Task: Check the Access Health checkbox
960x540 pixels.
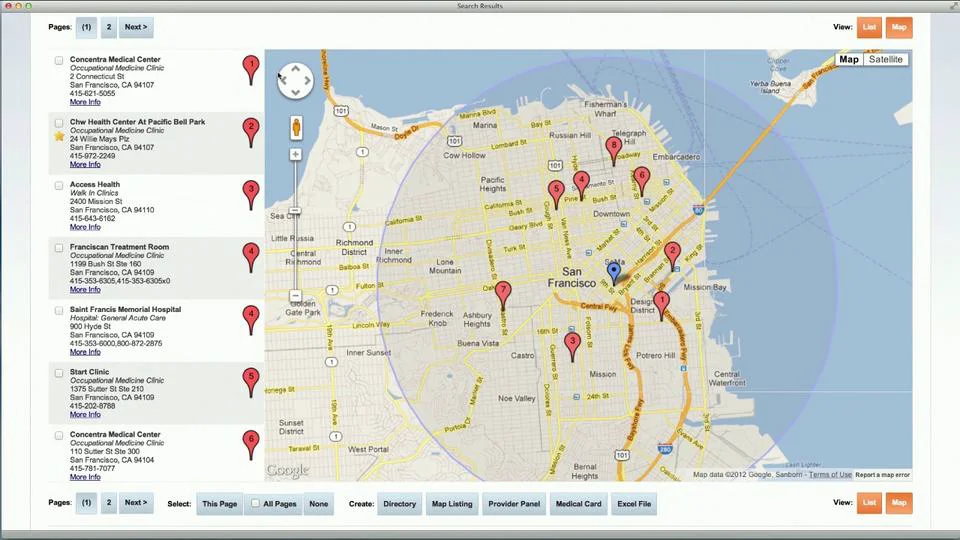Action: [x=59, y=186]
